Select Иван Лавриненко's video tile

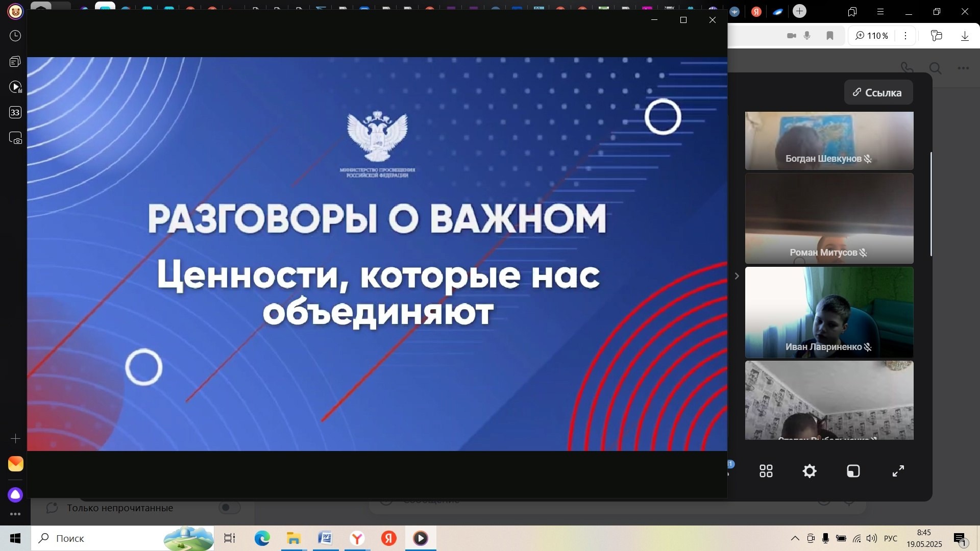pyautogui.click(x=829, y=312)
